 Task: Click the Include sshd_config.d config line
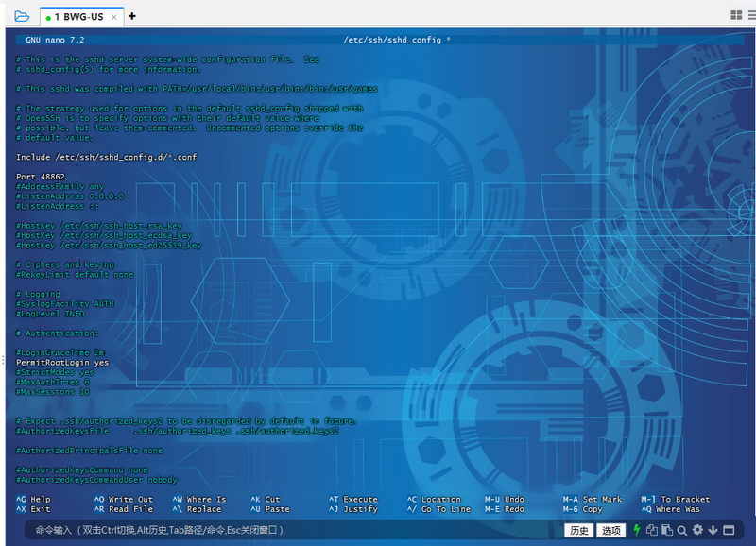point(107,157)
